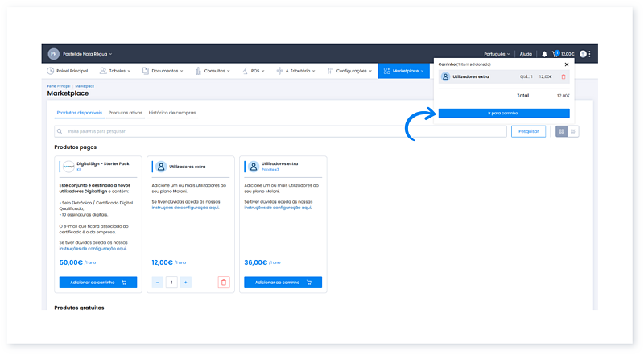Image resolution: width=644 pixels, height=355 pixels.
Task: Close the Carrinho popup
Action: [x=566, y=64]
